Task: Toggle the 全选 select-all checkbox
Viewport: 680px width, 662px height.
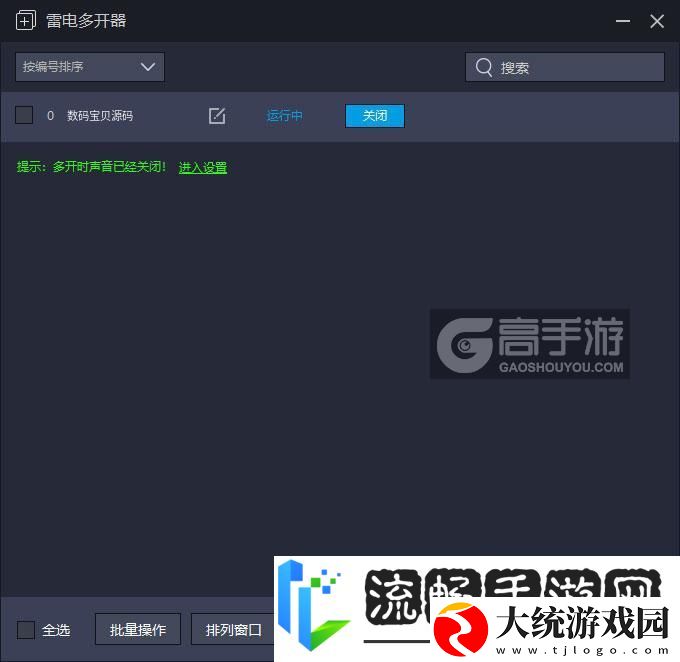Action: coord(26,629)
